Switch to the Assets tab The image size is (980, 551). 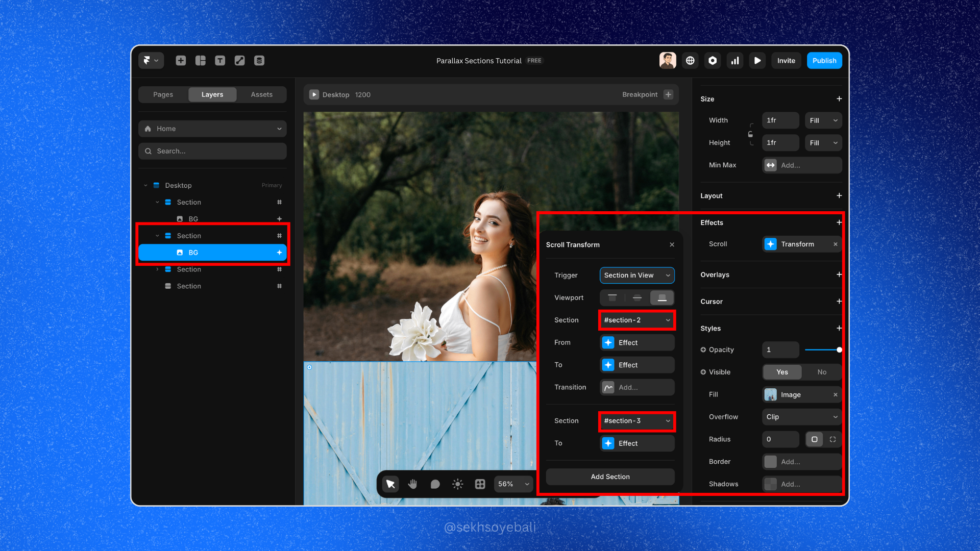click(261, 95)
